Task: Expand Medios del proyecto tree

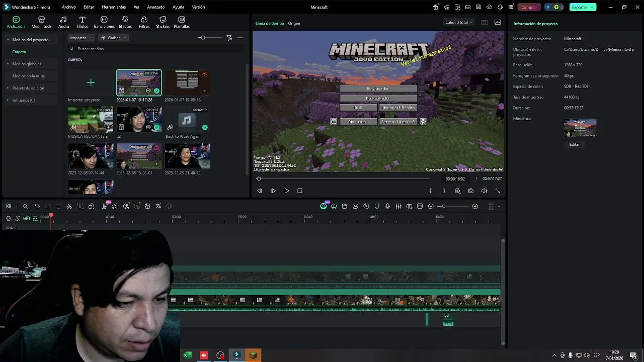Action: click(8, 40)
